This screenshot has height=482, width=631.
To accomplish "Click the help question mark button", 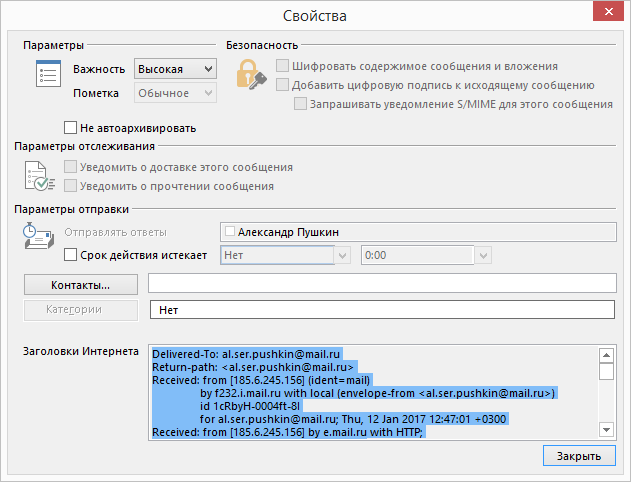I will pyautogui.click(x=571, y=15).
